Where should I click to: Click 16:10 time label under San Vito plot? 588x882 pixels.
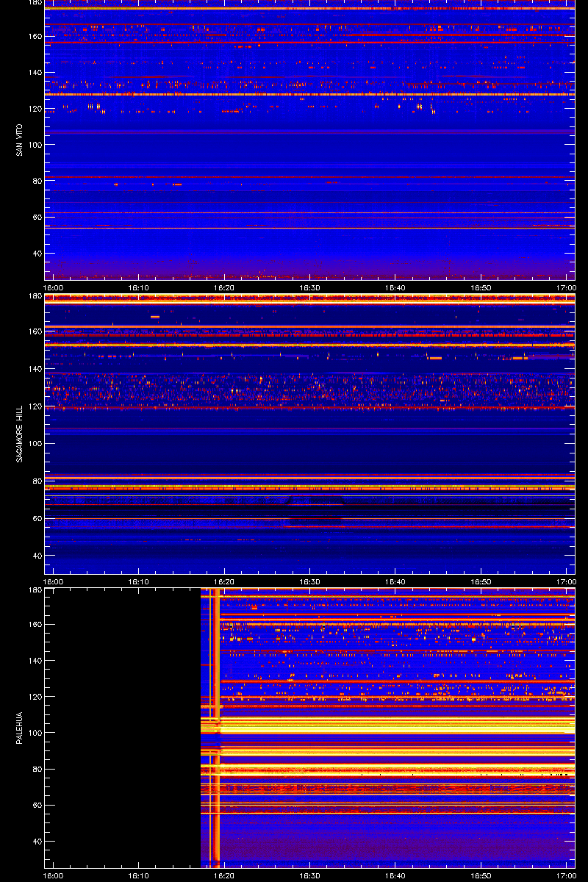pos(139,288)
